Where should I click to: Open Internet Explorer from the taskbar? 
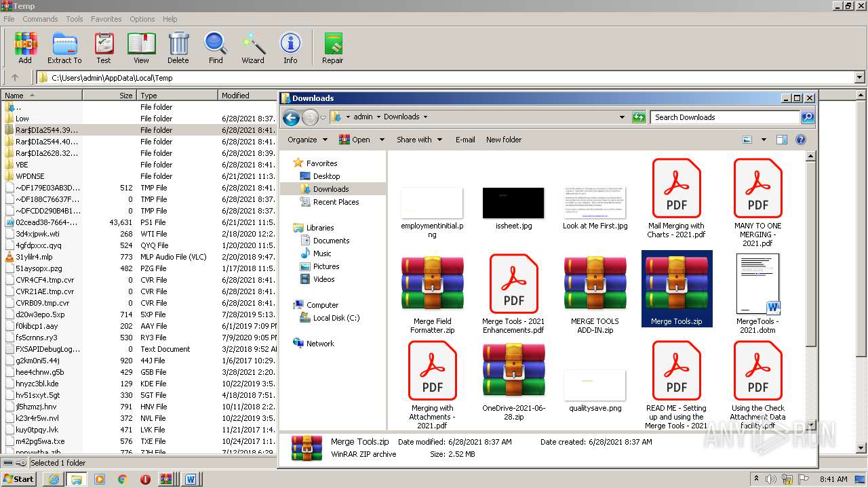pos(54,479)
